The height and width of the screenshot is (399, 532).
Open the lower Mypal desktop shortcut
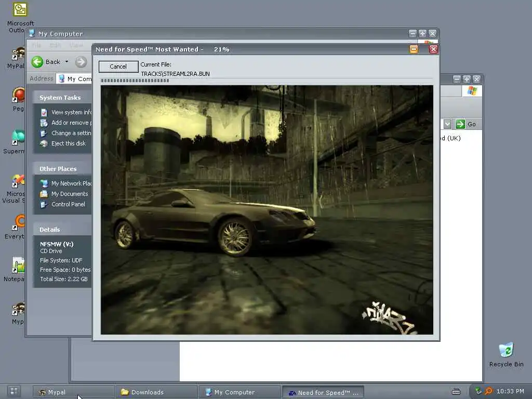pos(18,313)
